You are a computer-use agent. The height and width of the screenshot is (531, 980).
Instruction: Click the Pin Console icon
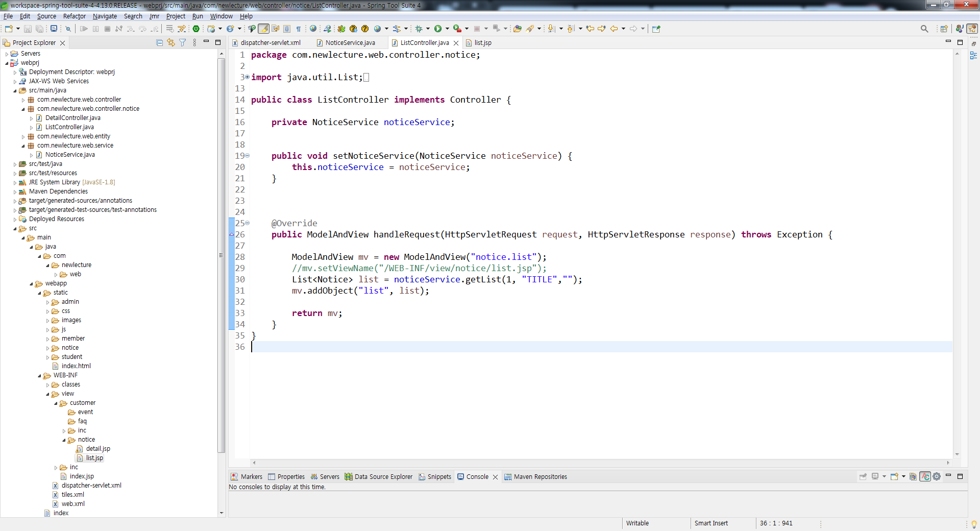[x=863, y=476]
